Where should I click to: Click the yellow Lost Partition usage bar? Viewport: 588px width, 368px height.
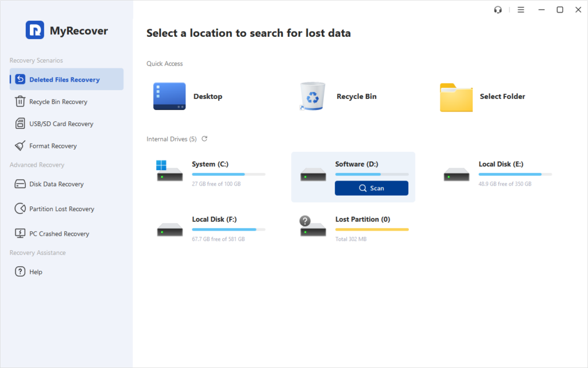pyautogui.click(x=372, y=229)
